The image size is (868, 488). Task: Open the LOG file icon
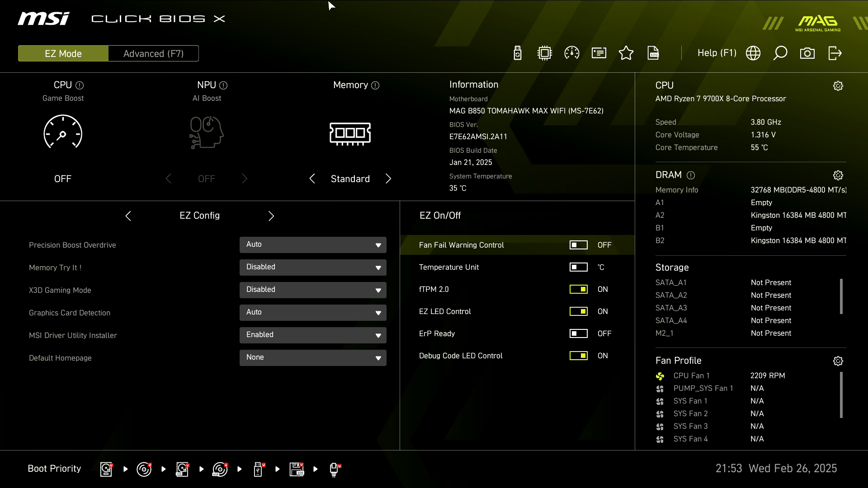[653, 53]
